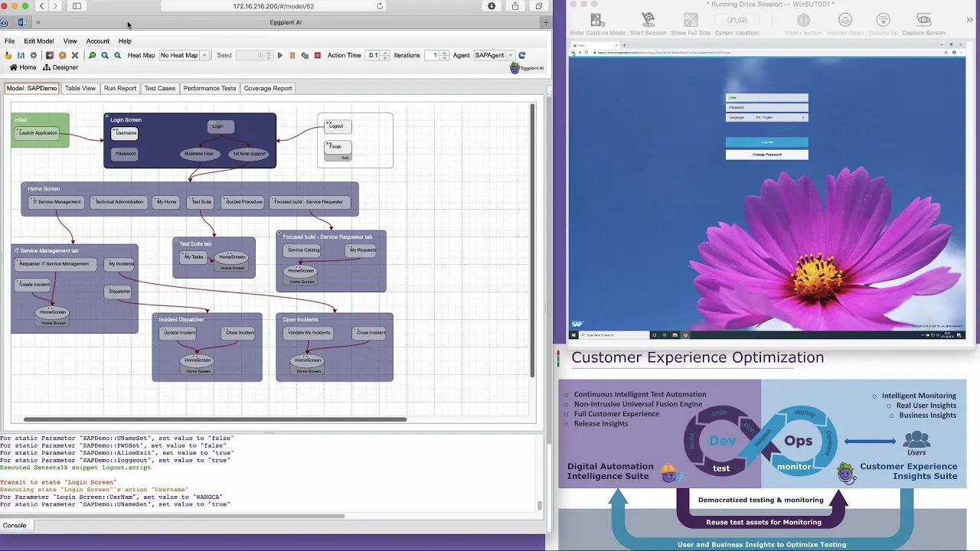Viewport: 980px width, 551px height.
Task: Click the delete X toolbar icon
Action: 75,55
